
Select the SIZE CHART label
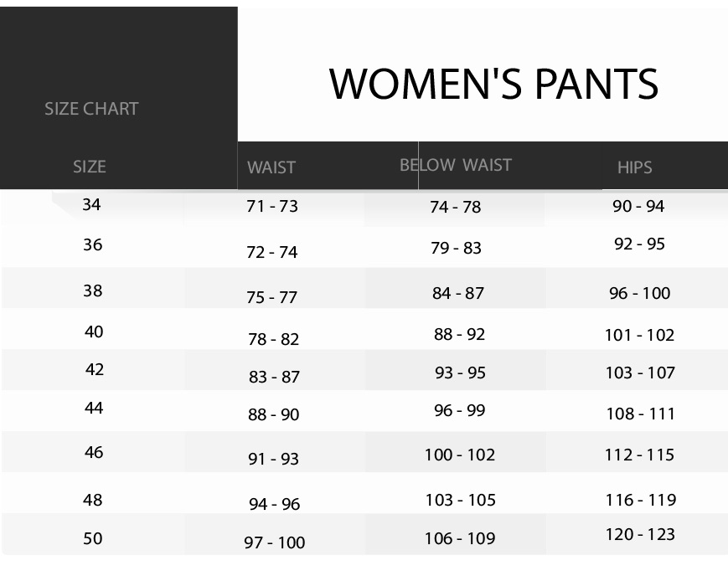tap(91, 109)
